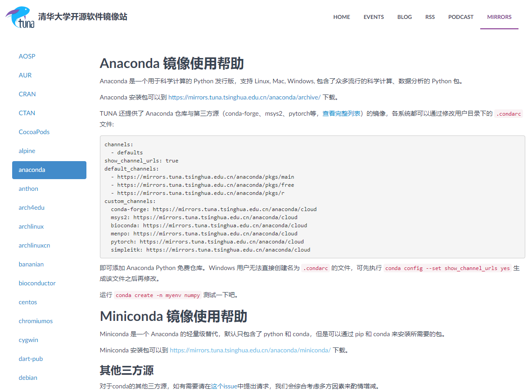Open the HOME navigation item

(x=341, y=17)
